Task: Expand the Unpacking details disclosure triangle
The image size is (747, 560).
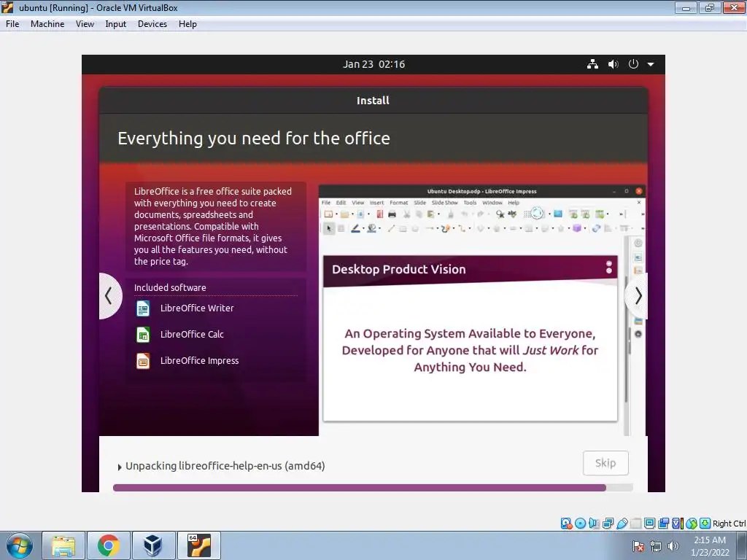Action: [120, 467]
